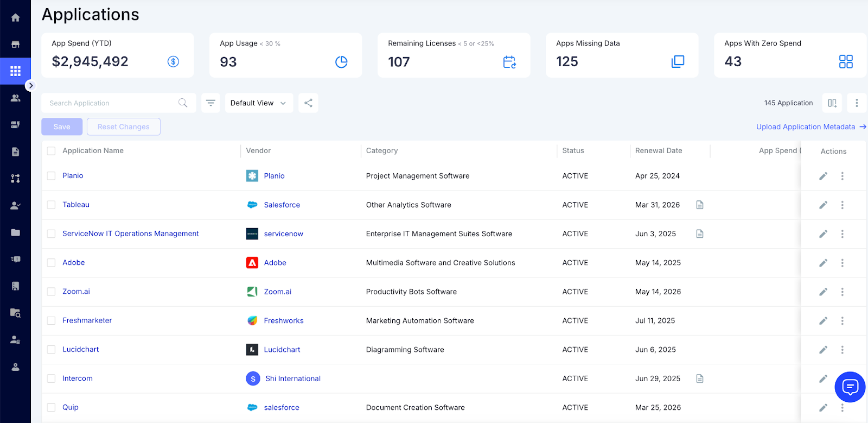Click the copy icon on Apps Missing Data card
Screen dimensions: 868x423
tap(678, 61)
